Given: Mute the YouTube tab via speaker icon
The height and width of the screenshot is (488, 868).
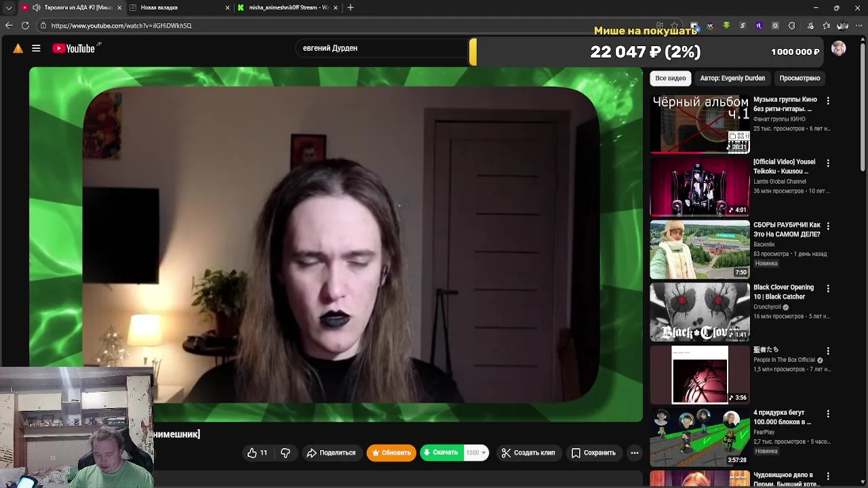Looking at the screenshot, I should tap(36, 7).
